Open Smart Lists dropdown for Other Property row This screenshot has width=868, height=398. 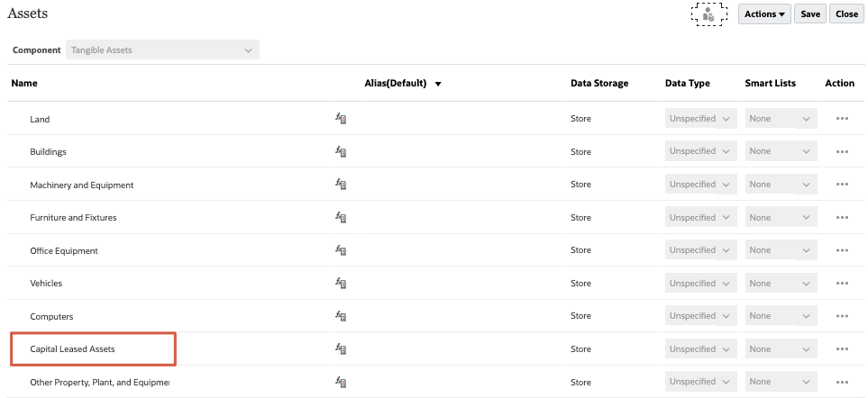pos(781,382)
